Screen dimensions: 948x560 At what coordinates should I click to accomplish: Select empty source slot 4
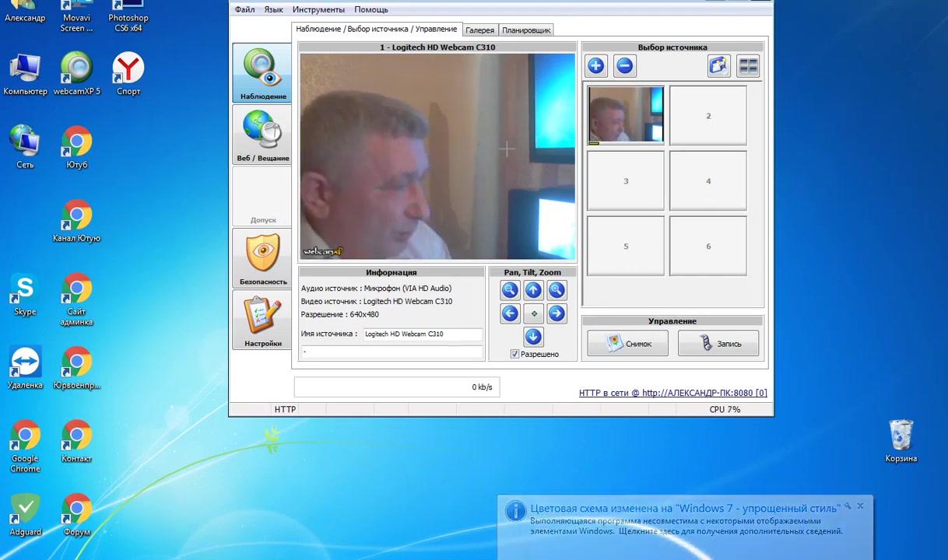pyautogui.click(x=708, y=181)
